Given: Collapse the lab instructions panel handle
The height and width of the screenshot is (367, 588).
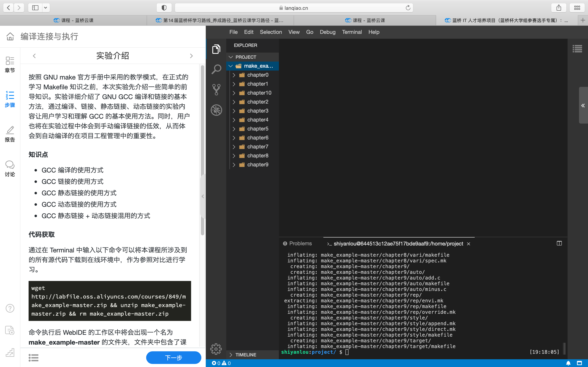Looking at the screenshot, I should [203, 196].
